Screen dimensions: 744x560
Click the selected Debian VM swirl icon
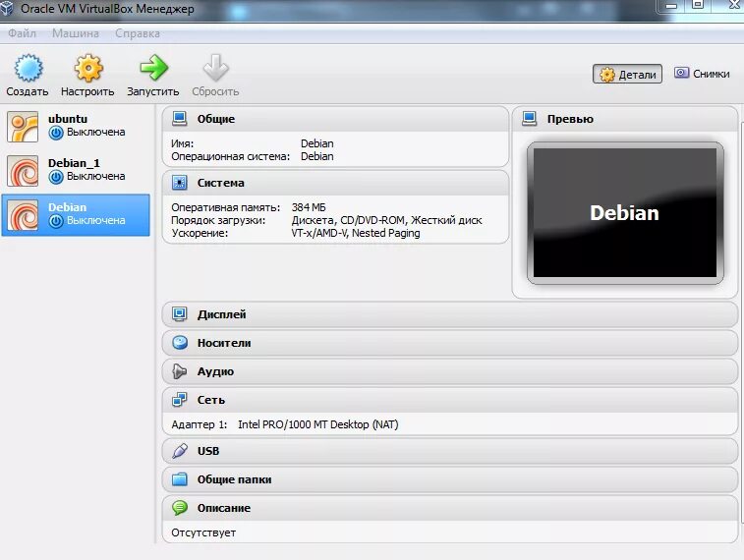23,215
